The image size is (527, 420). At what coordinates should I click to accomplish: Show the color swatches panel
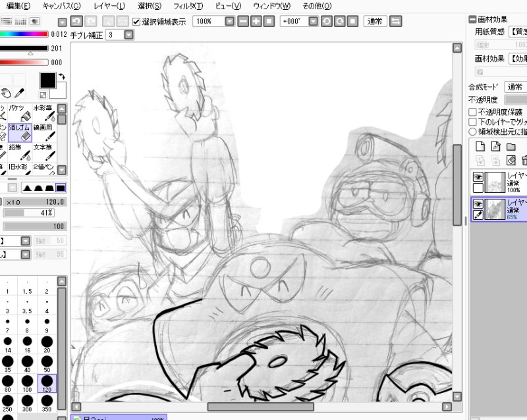click(20, 22)
